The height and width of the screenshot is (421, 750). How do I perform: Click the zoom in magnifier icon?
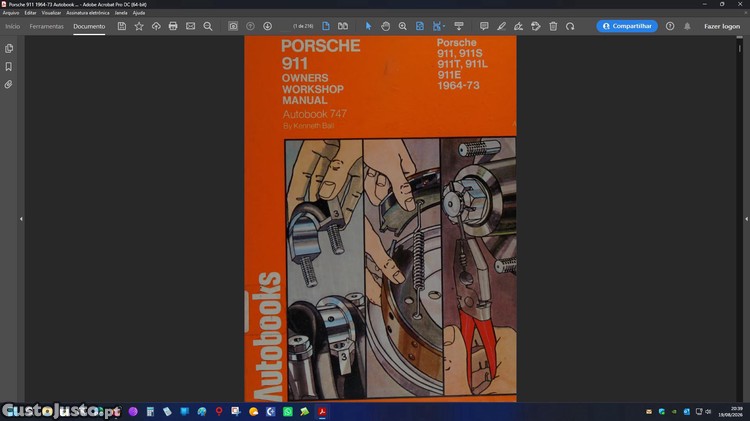point(403,26)
